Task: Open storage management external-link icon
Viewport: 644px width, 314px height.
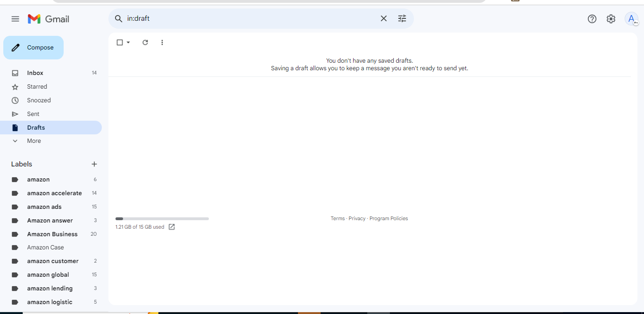Action: (172, 227)
